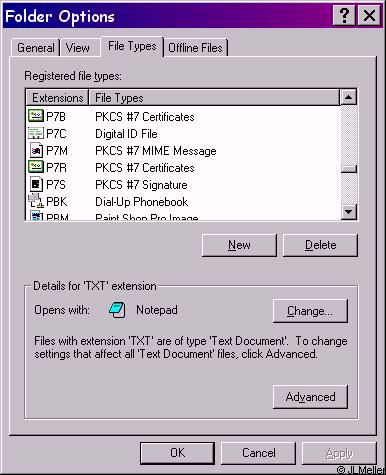Click the scroll up arrow in file list
The image size is (386, 475).
pyautogui.click(x=349, y=97)
